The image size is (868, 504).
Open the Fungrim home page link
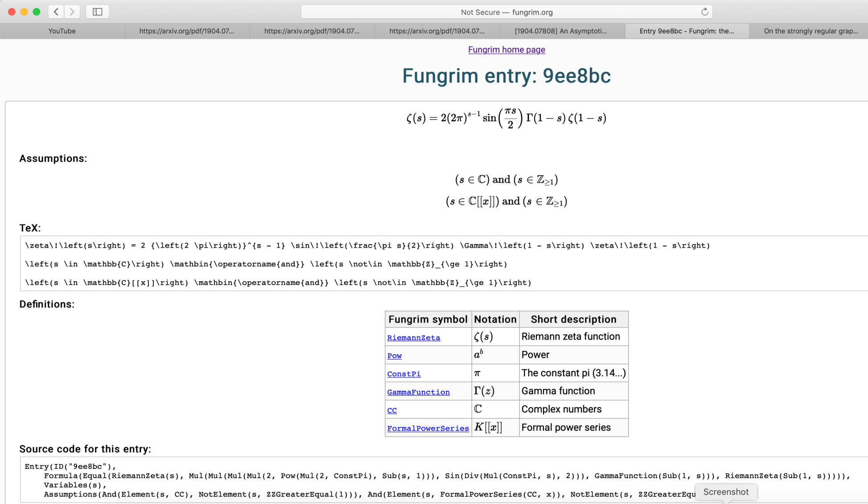pyautogui.click(x=506, y=49)
